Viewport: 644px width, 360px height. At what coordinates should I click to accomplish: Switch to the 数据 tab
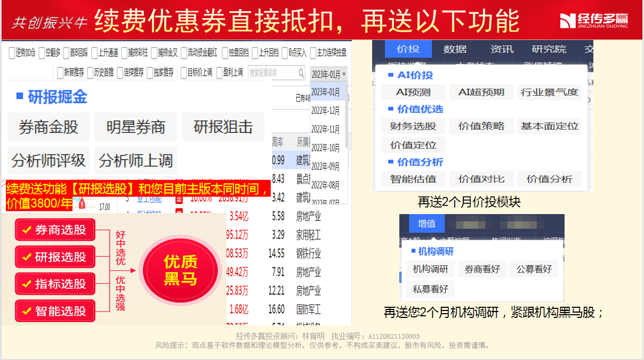pos(455,49)
